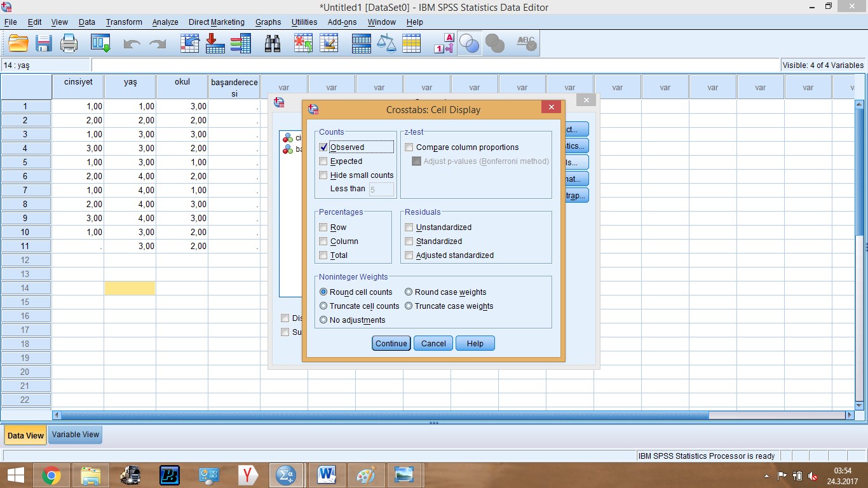Open the Utilities menu
Image resolution: width=868 pixels, height=488 pixels.
click(x=304, y=22)
